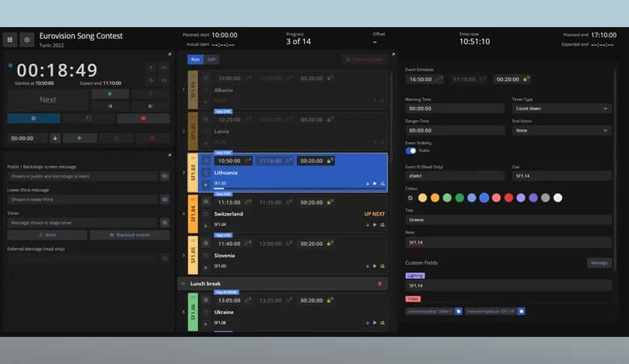Start the Lithuania event with its play icon
Image resolution: width=629 pixels, height=364 pixels.
pos(375,184)
